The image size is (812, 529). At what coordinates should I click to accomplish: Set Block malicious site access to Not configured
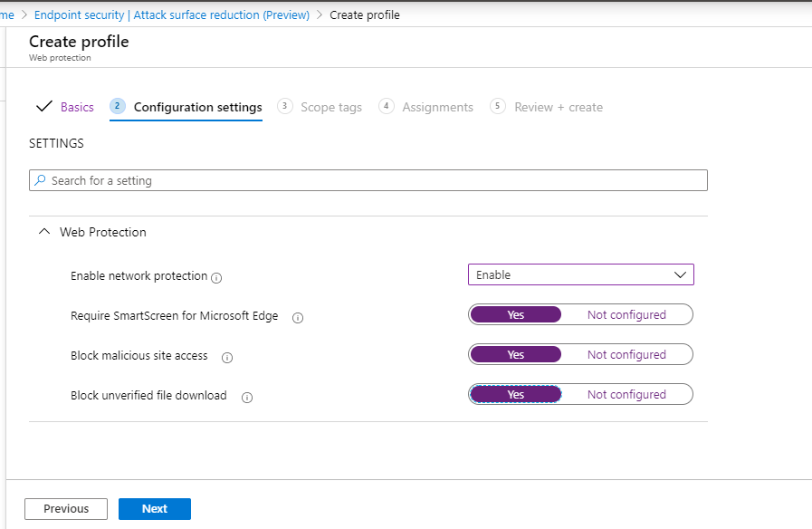[626, 355]
